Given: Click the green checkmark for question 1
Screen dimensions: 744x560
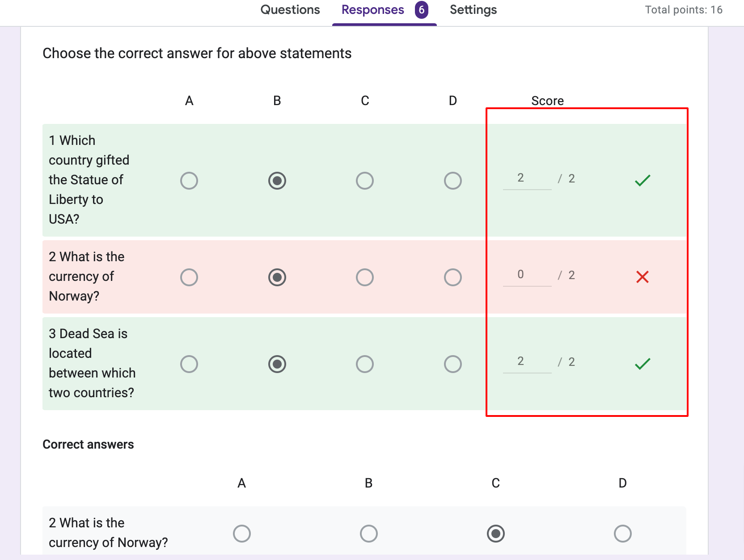Looking at the screenshot, I should tap(643, 181).
